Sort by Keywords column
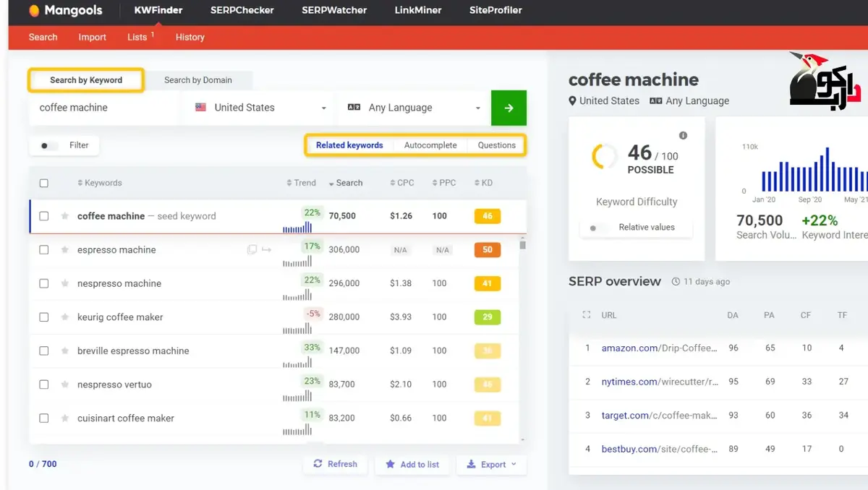The width and height of the screenshot is (868, 490). 100,183
